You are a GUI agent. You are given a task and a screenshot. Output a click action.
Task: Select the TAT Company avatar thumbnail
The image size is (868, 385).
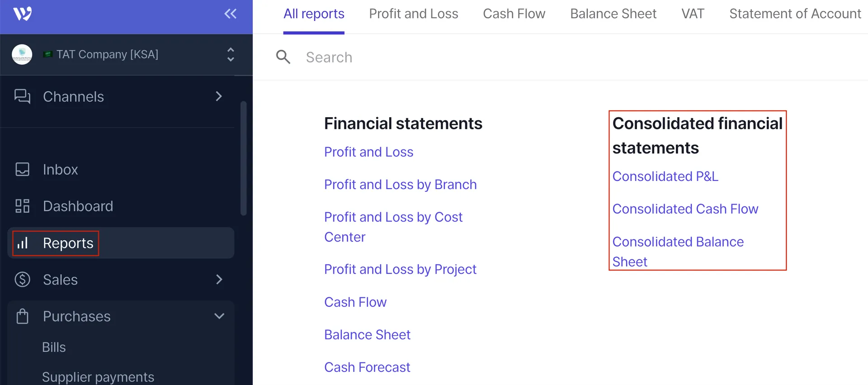[x=22, y=54]
